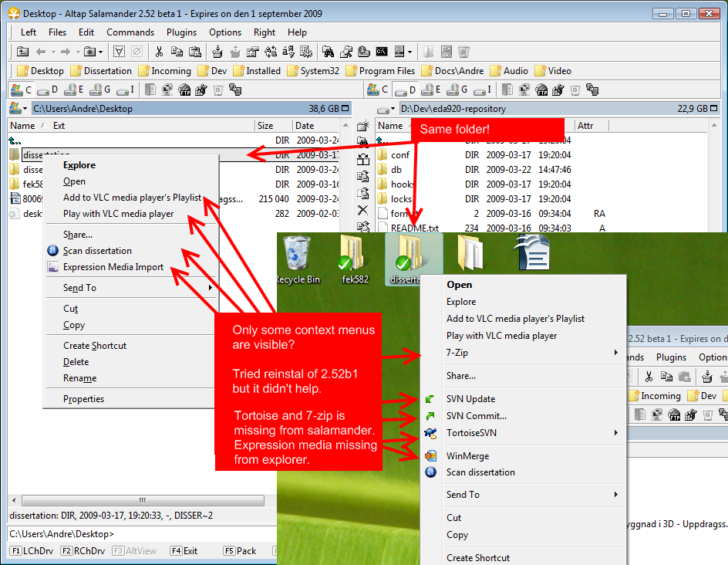Open FTP client from left drive bar

184,90
